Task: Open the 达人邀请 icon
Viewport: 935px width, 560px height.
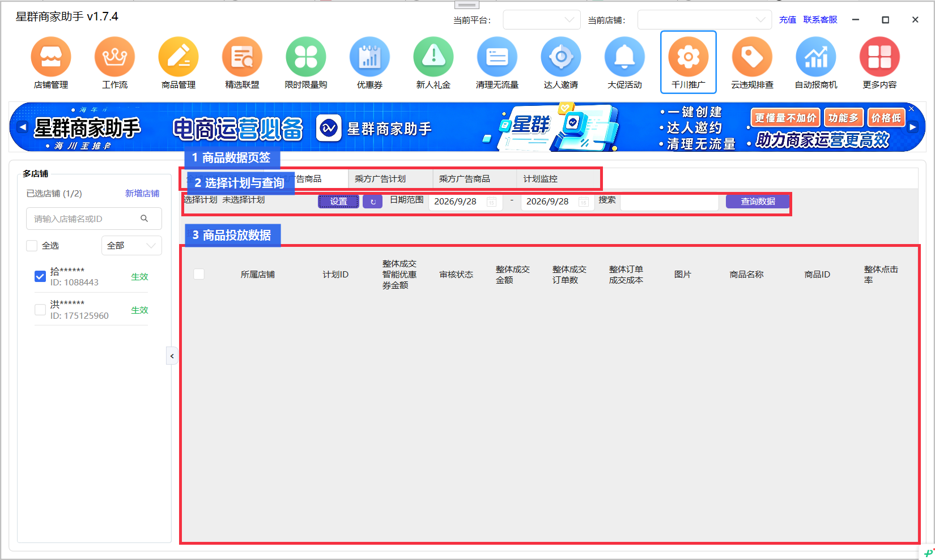Action: pyautogui.click(x=561, y=57)
